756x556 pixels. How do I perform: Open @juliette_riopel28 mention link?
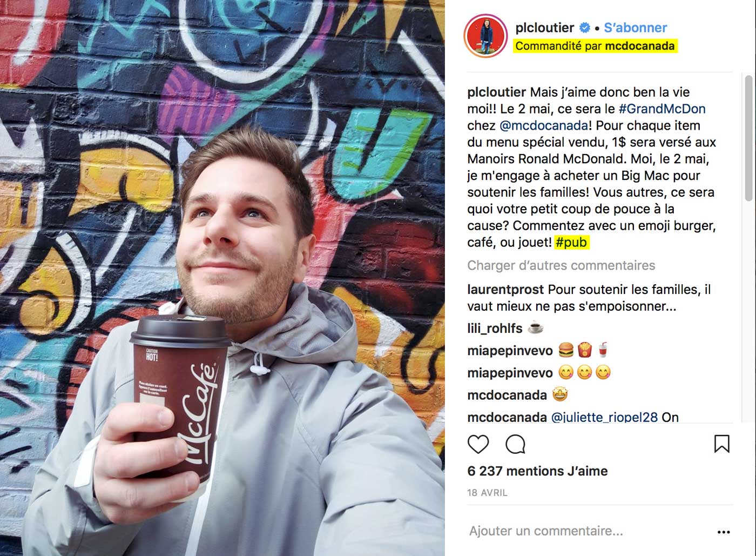[604, 417]
